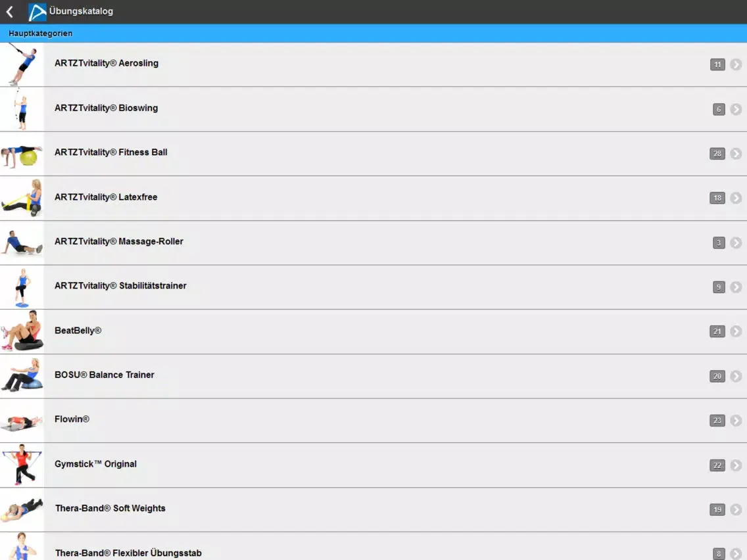Viewport: 747px width, 560px height.
Task: Choose the BeatBelly® category label
Action: 78,331
